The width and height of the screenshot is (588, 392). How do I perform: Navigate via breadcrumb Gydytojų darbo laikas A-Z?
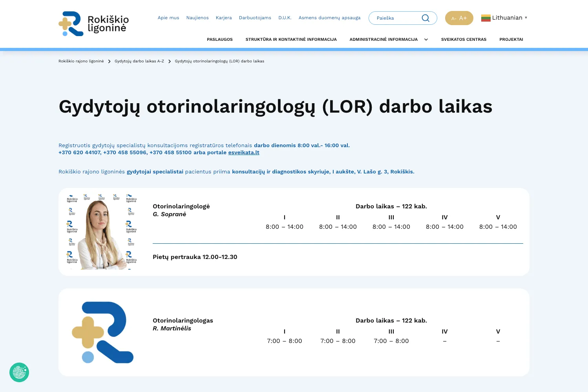139,61
